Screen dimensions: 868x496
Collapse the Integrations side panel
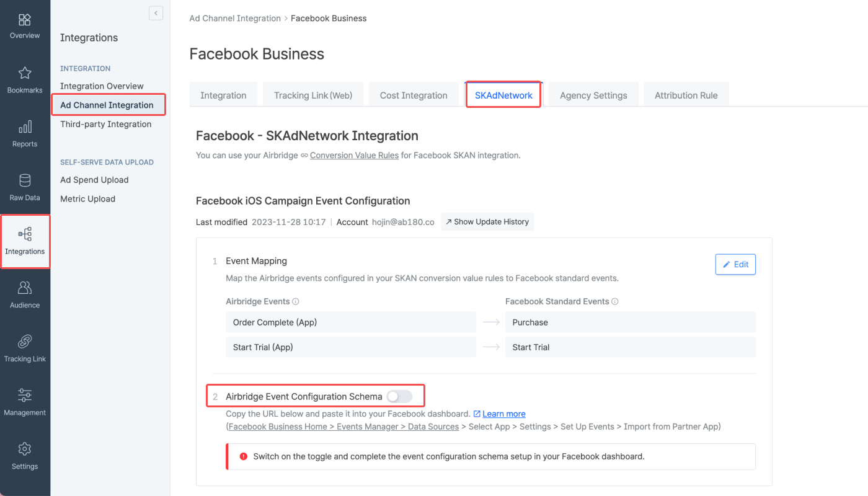156,13
